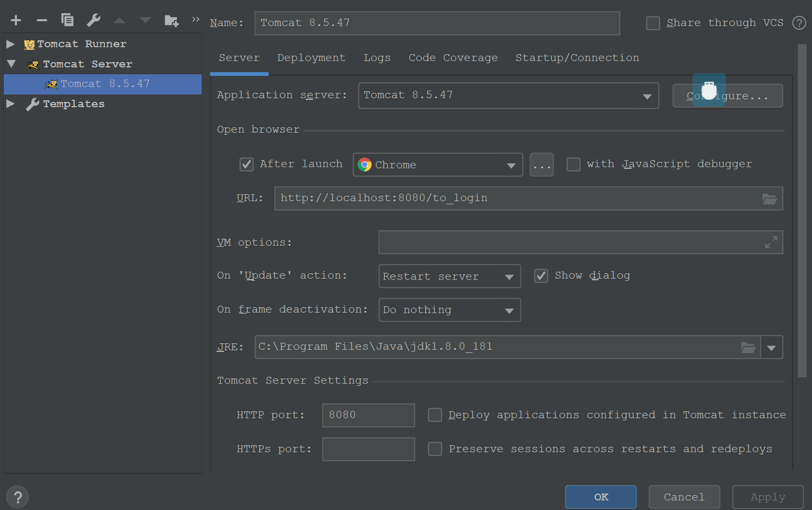The image size is (812, 510).
Task: Toggle Show dialog checkbox
Action: pos(541,276)
